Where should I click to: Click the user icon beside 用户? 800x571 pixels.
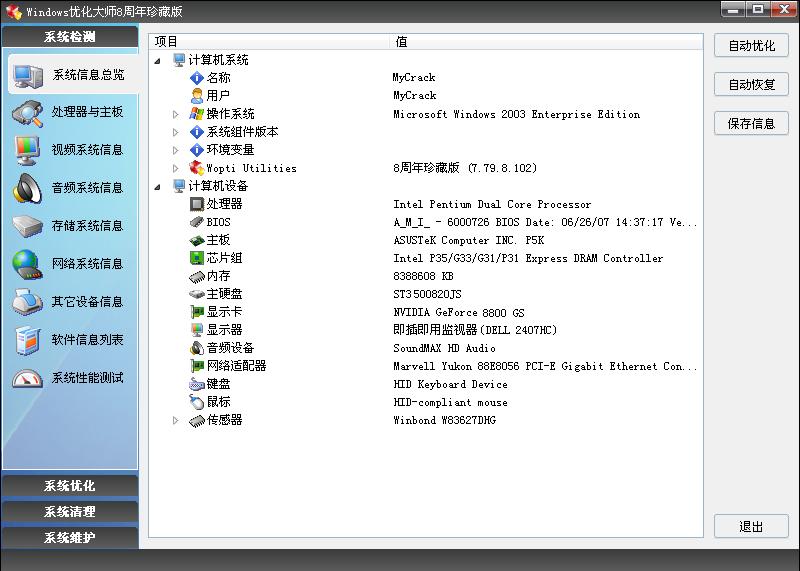point(197,95)
